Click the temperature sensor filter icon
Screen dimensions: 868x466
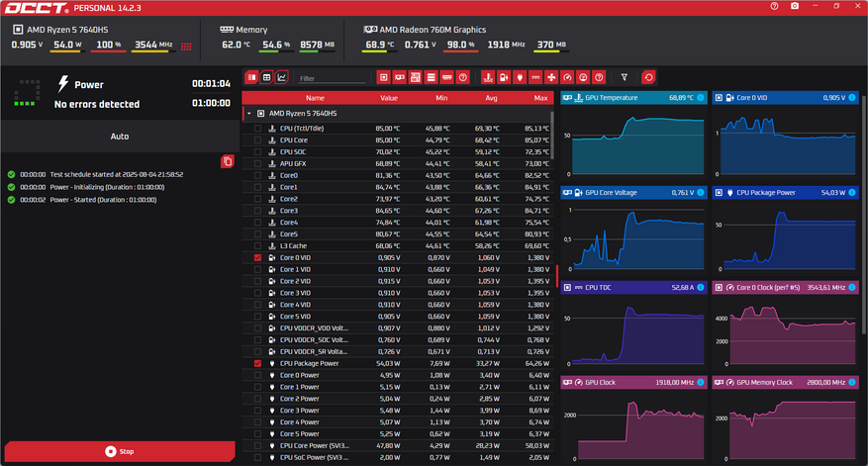[488, 77]
